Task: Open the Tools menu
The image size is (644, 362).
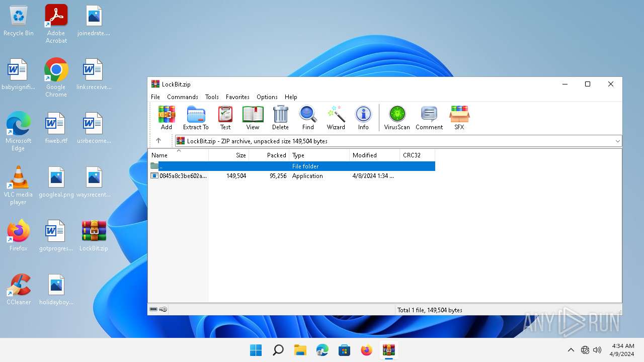Action: 212,97
